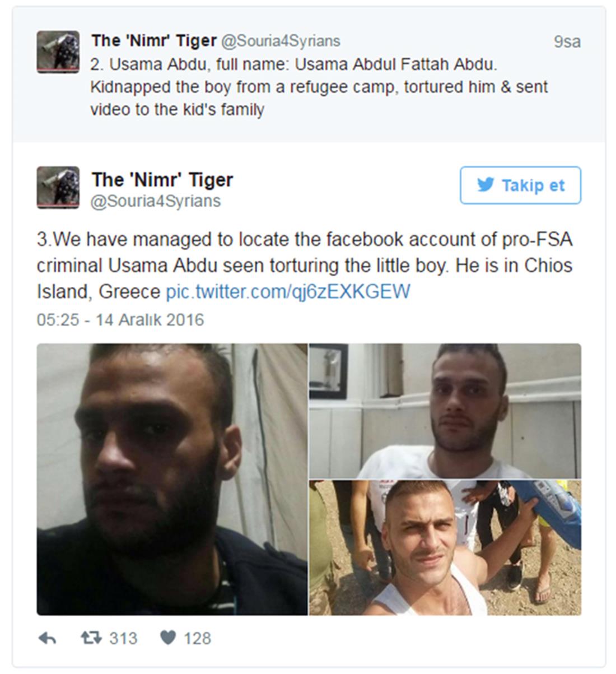Follow the account with Takip et button
This screenshot has height=674, width=616.
(x=521, y=185)
